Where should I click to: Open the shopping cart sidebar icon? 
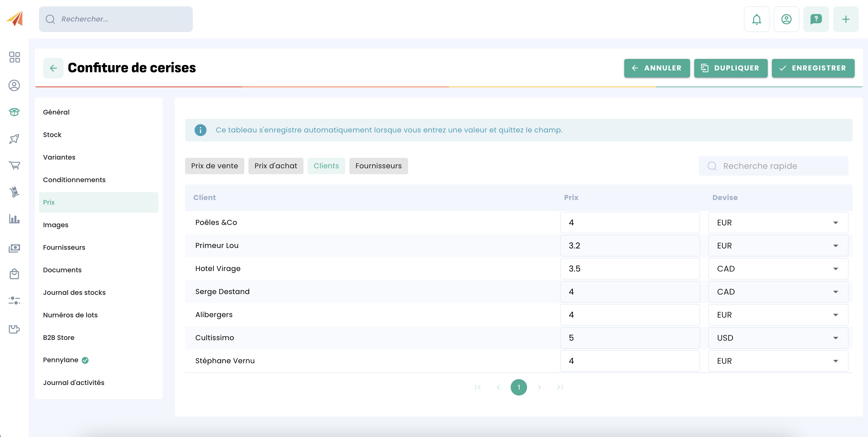[15, 165]
